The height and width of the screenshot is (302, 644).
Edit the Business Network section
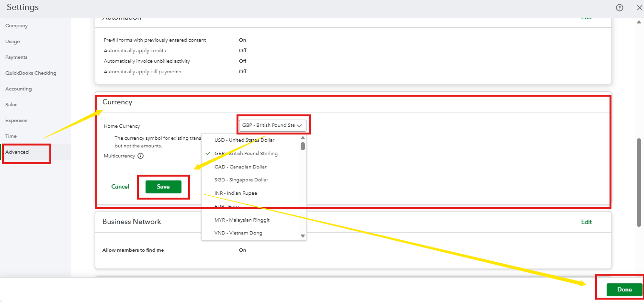pyautogui.click(x=587, y=222)
